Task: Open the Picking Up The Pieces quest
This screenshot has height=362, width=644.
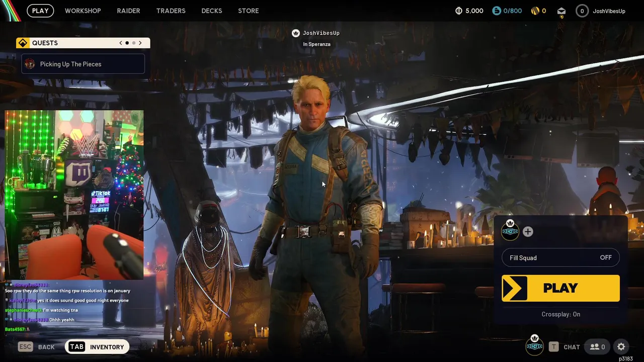Action: [x=83, y=64]
